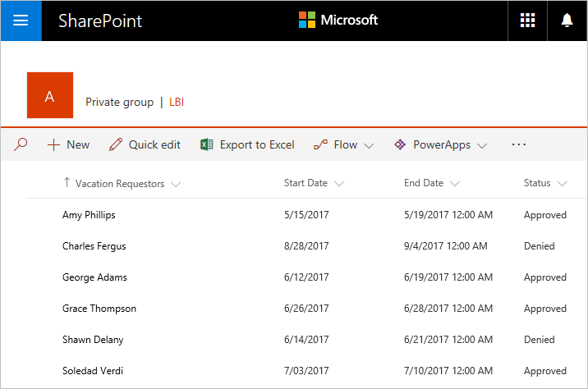Screen dimensions: 588x389
Task: Open Status column menu chevron
Action: pos(562,184)
